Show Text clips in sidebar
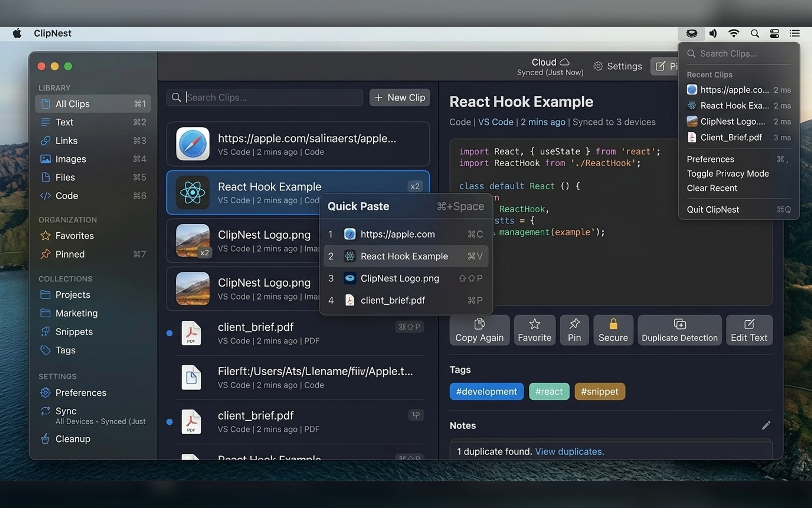 93,122
